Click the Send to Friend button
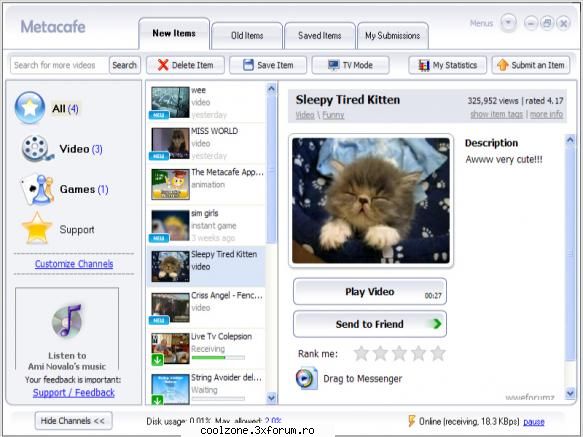583x437 pixels. [370, 324]
